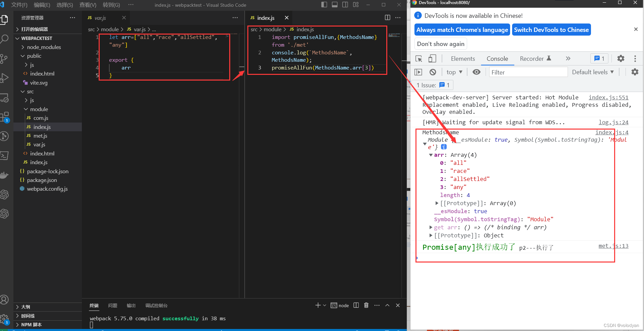The height and width of the screenshot is (331, 644).
Task: Open the Docker view in activity bar
Action: click(4, 175)
